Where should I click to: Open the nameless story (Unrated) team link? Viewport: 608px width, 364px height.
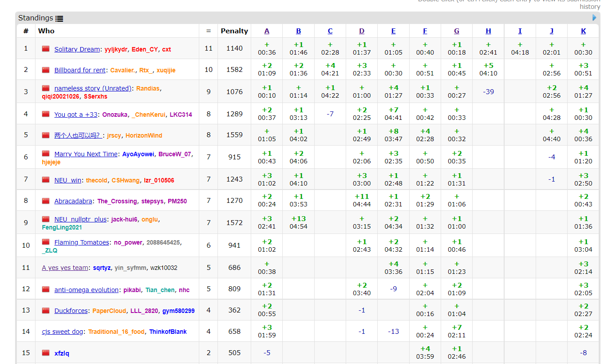coord(93,88)
